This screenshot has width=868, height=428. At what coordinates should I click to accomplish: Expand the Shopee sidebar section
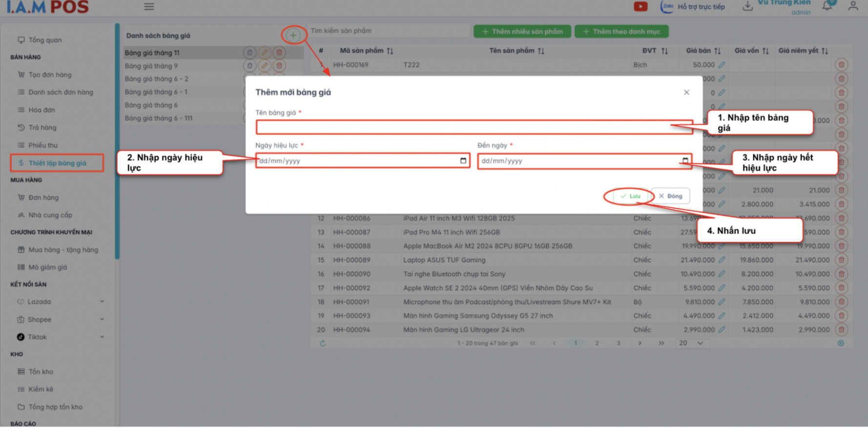click(x=102, y=320)
